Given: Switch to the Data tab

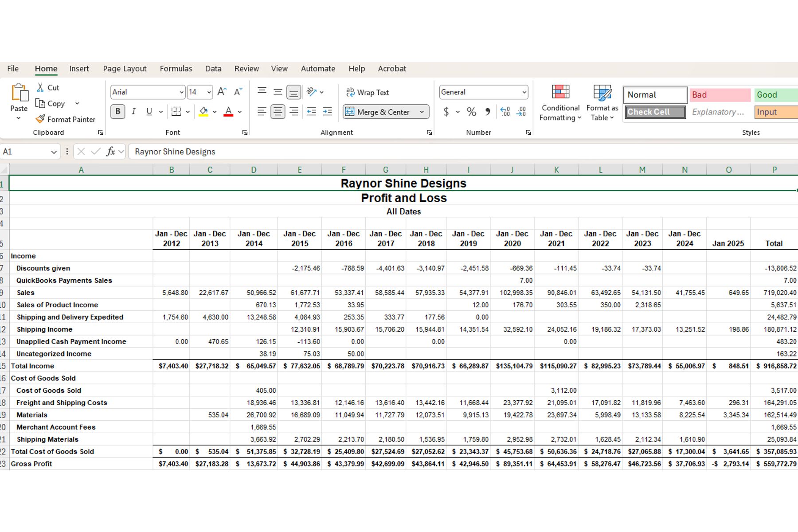Looking at the screenshot, I should click(x=213, y=69).
